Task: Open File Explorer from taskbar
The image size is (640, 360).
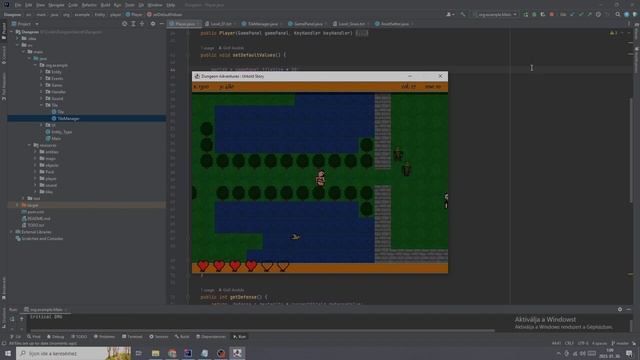Action: tap(156, 353)
